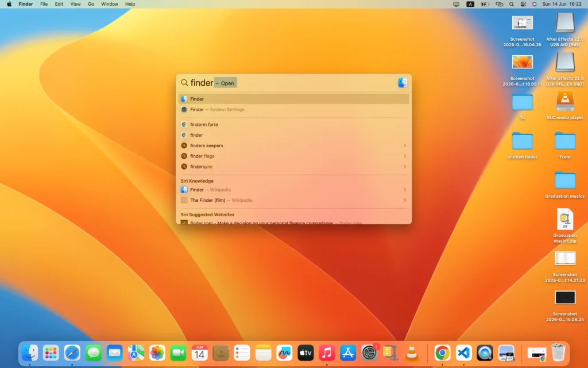588x368 pixels.
Task: Open Photos app in the Dock
Action: tap(157, 353)
